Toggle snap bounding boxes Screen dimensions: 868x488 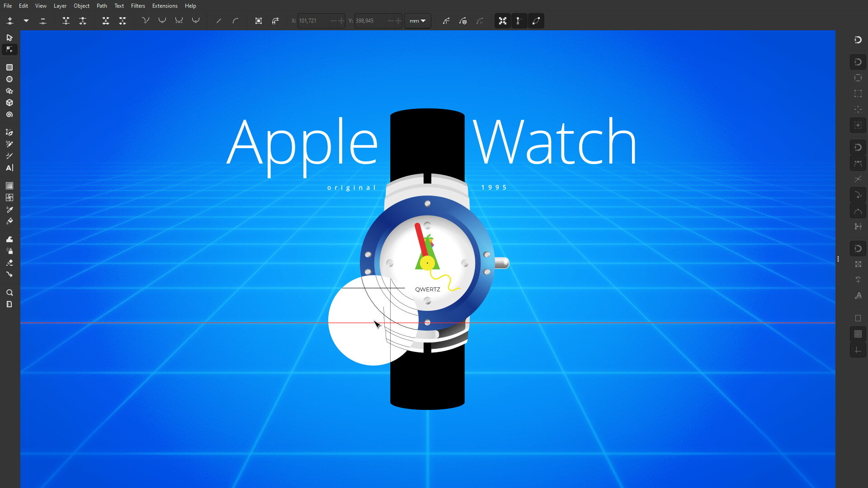[858, 62]
